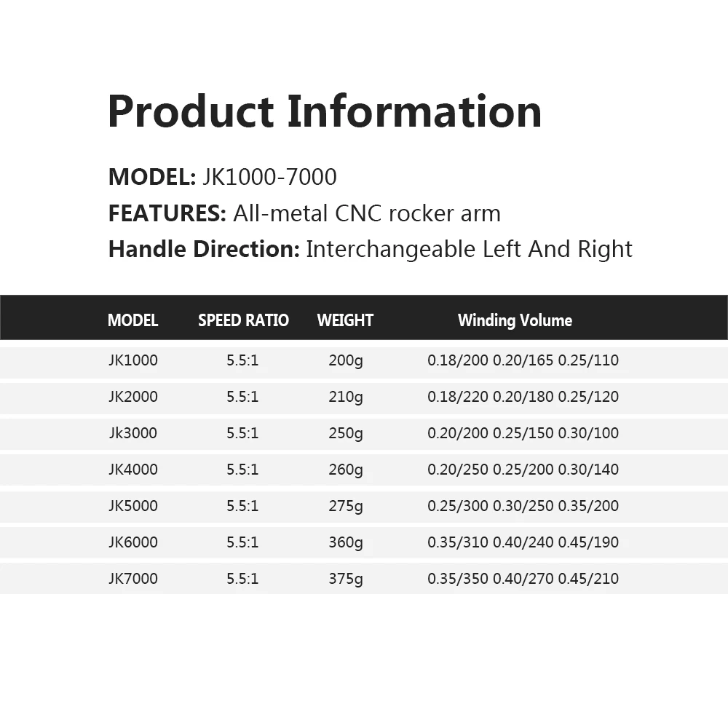Select the JK2000 model cell
Screen dimensions: 728x728
click(x=133, y=397)
